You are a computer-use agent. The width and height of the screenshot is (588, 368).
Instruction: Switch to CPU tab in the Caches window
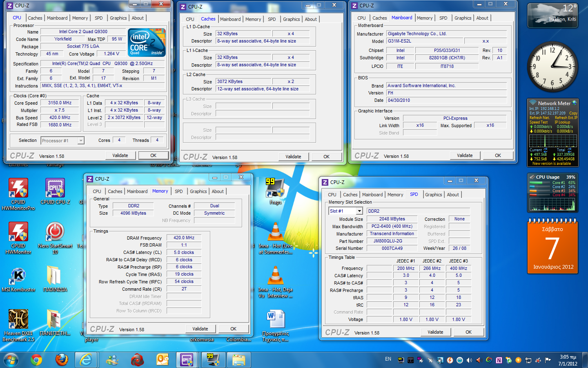click(190, 19)
